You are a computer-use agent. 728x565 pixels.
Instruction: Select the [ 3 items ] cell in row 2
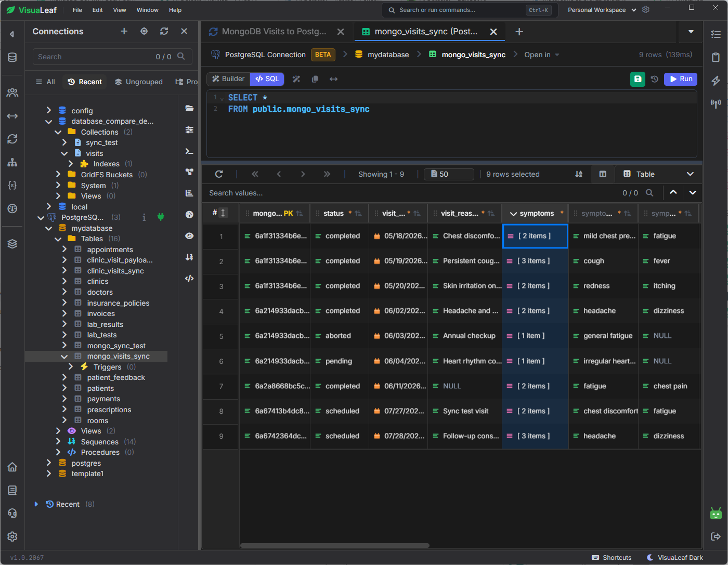pos(535,261)
